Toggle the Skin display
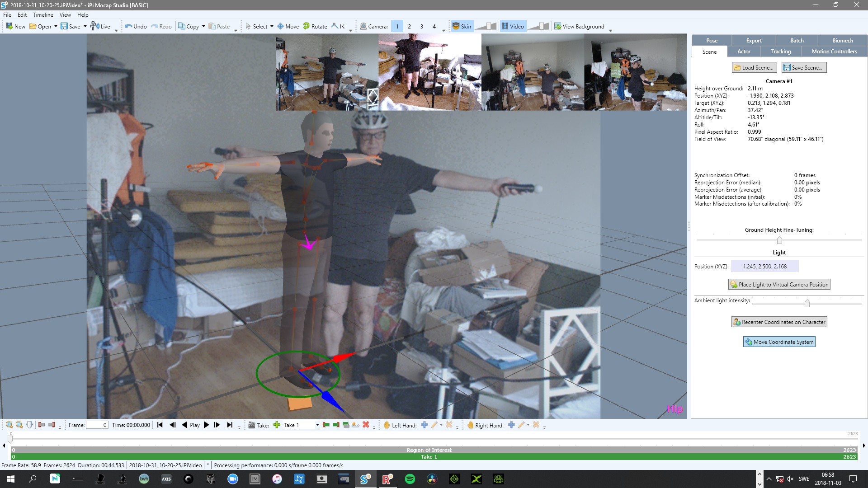 (x=462, y=26)
